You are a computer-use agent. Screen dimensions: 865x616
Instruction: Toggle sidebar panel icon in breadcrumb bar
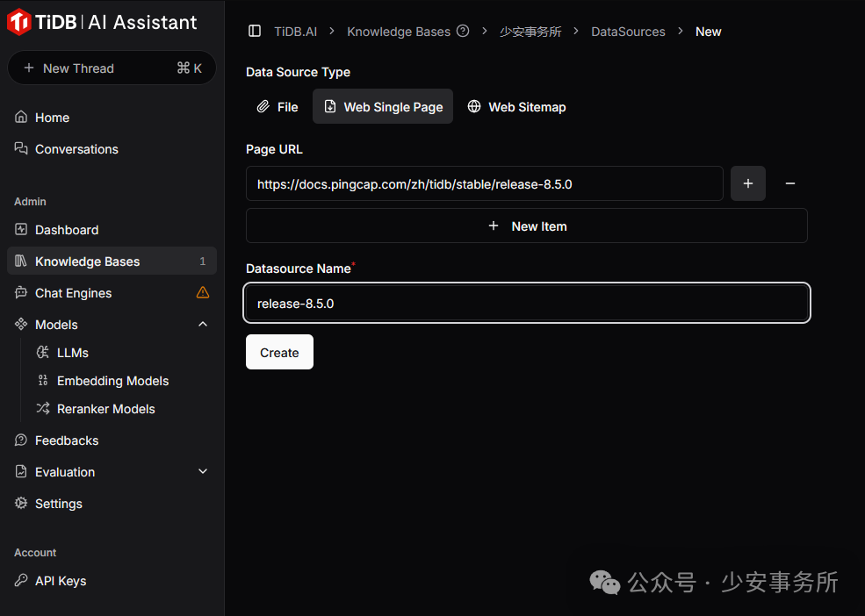click(255, 32)
